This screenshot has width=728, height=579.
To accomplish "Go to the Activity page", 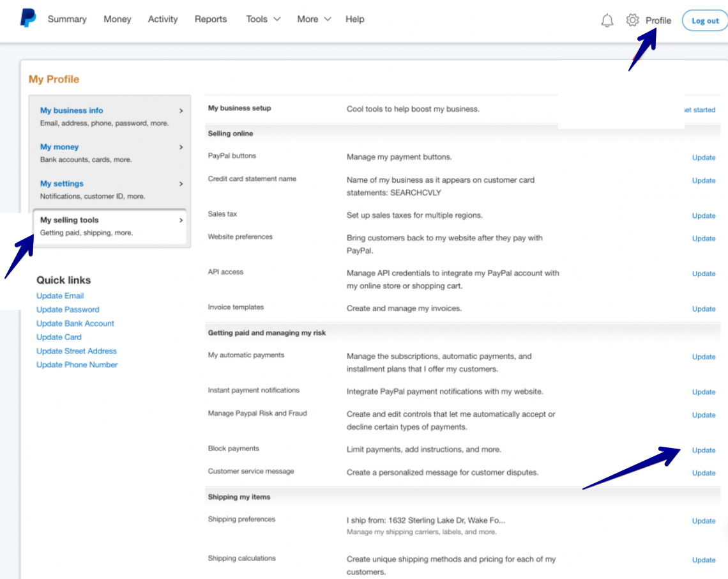I will (163, 19).
